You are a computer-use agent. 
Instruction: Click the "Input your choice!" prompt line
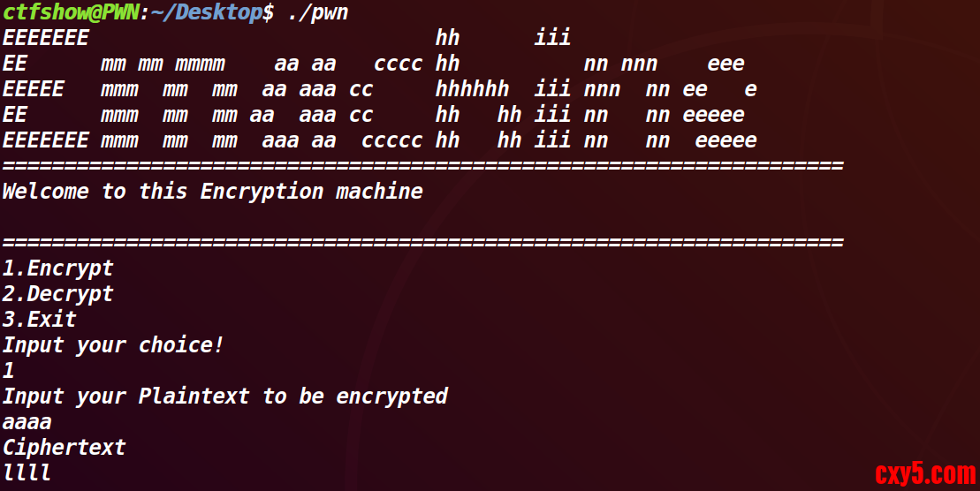pyautogui.click(x=113, y=345)
